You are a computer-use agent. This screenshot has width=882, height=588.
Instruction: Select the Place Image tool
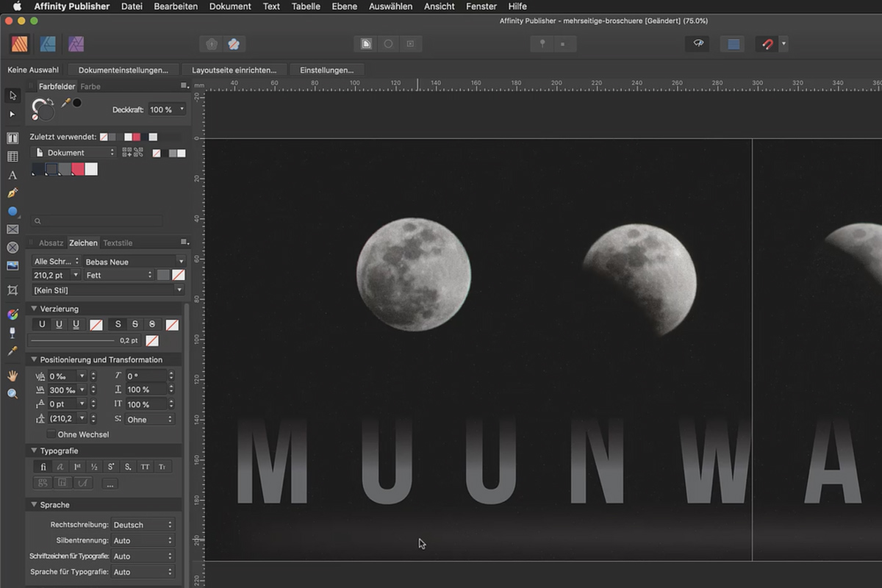point(12,266)
